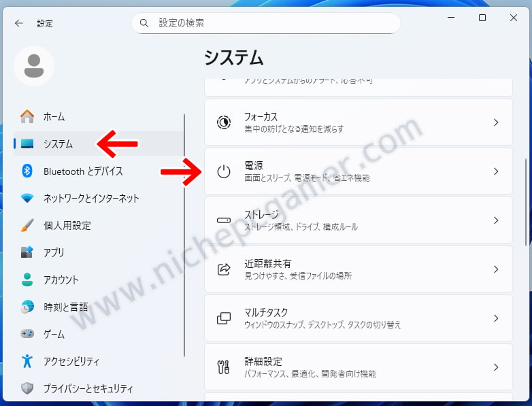Expand the Storage (ストレージ) row chevron
The height and width of the screenshot is (406, 532).
496,220
